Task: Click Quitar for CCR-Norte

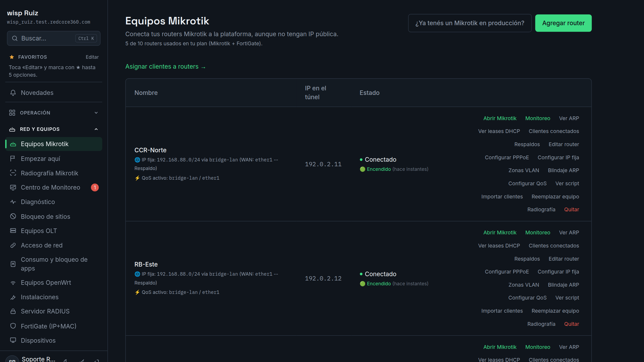Action: click(572, 209)
